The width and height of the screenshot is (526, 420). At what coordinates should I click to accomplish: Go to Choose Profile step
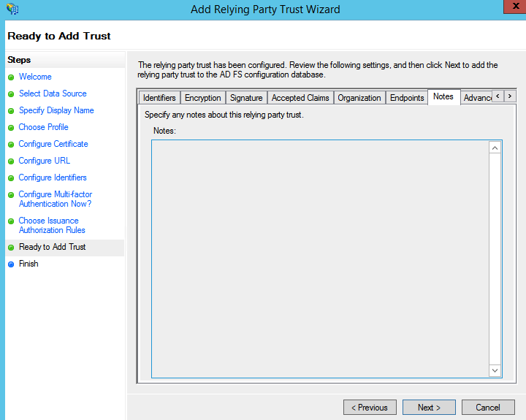pyautogui.click(x=43, y=127)
